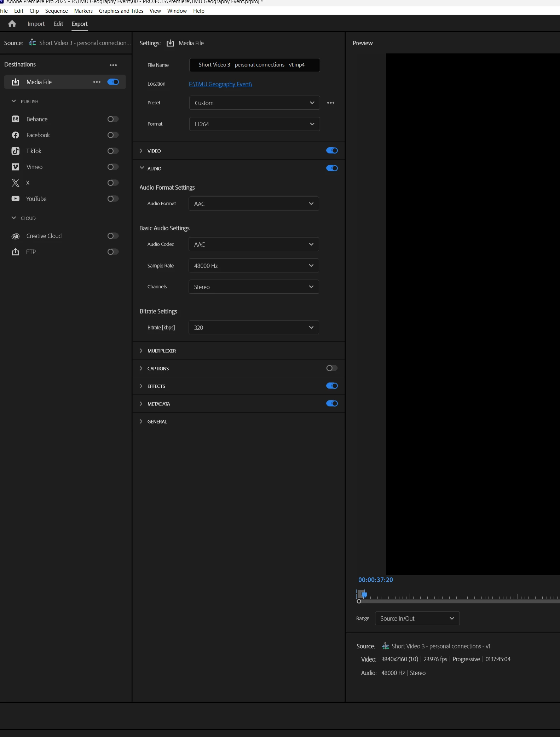
Task: Open preset more options ellipsis
Action: (x=331, y=103)
